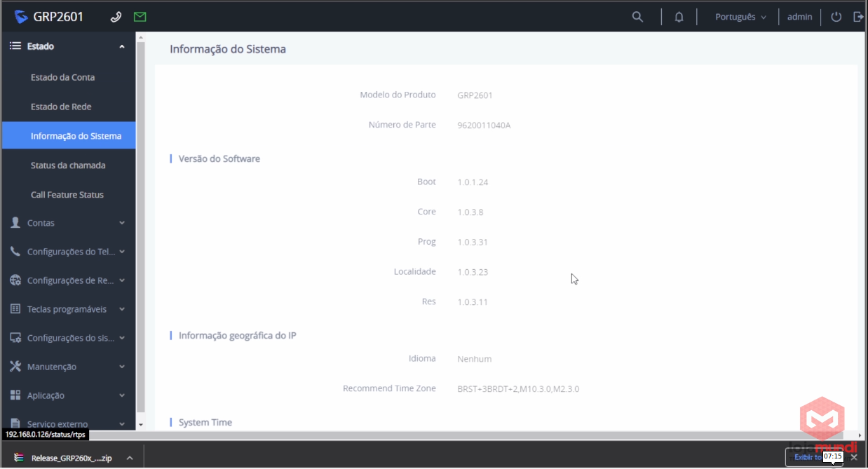The width and height of the screenshot is (868, 469).
Task: Click the Modelo do Produto value GRP2601
Action: (475, 95)
